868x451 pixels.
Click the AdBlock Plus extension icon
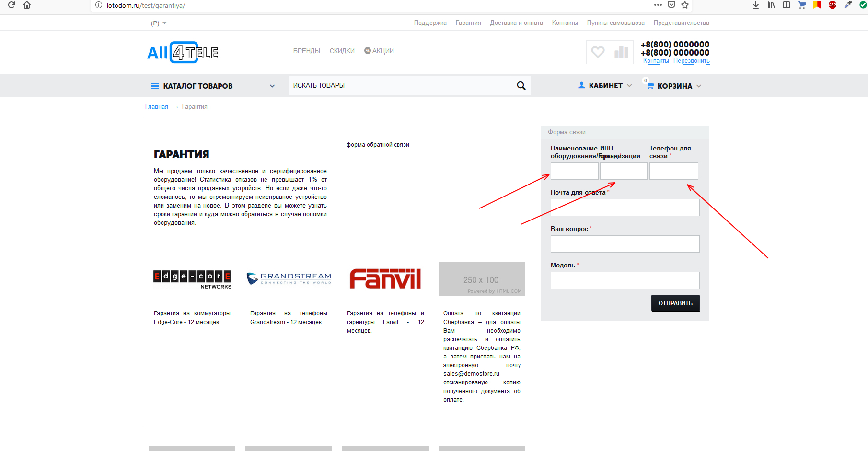click(x=833, y=5)
